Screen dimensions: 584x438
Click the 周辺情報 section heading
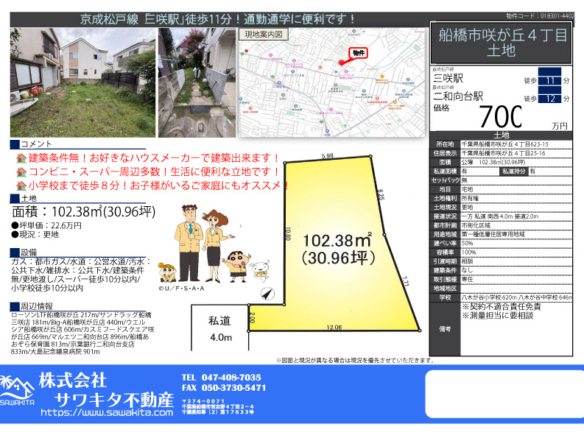click(36, 306)
